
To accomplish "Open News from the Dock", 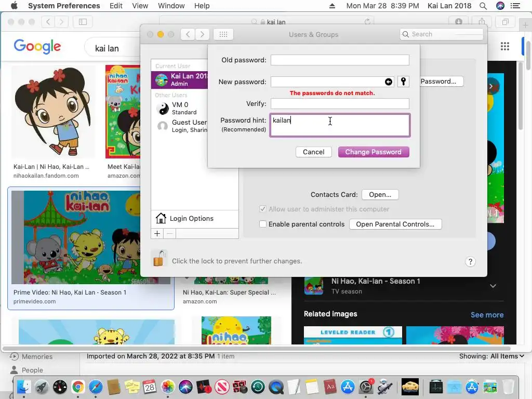I will click(221, 387).
